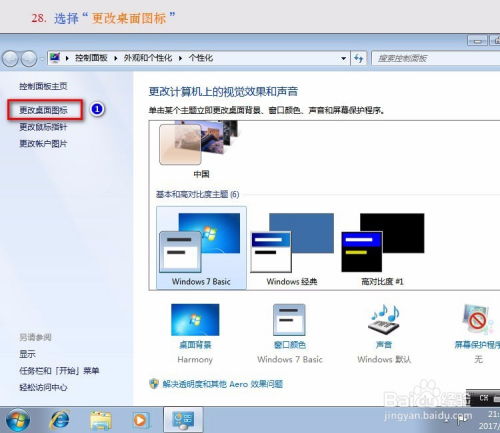Expand the arrow after 外观和个性化 breadcrumb
Image resolution: width=500 pixels, height=433 pixels.
click(x=180, y=58)
